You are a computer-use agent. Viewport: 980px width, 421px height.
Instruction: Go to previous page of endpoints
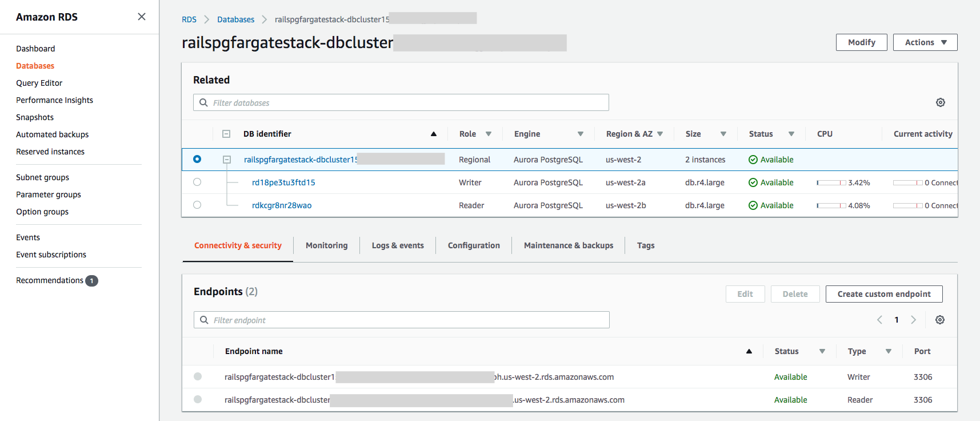pyautogui.click(x=880, y=320)
